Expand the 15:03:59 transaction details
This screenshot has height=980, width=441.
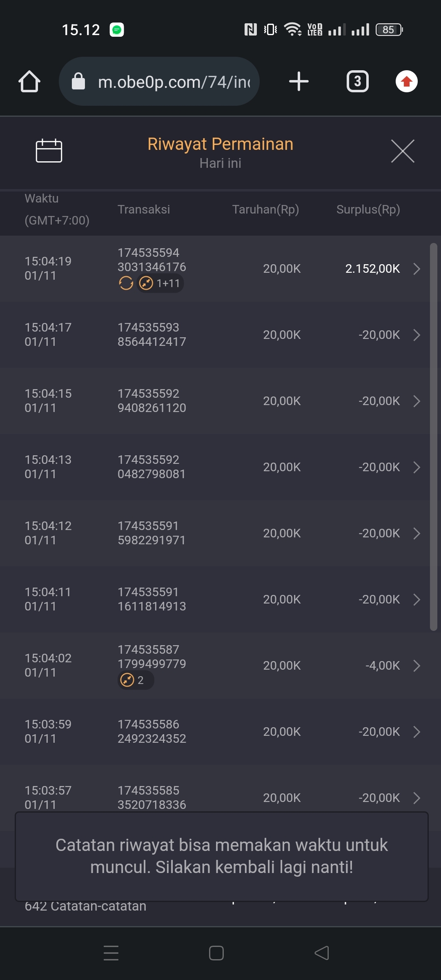[416, 732]
